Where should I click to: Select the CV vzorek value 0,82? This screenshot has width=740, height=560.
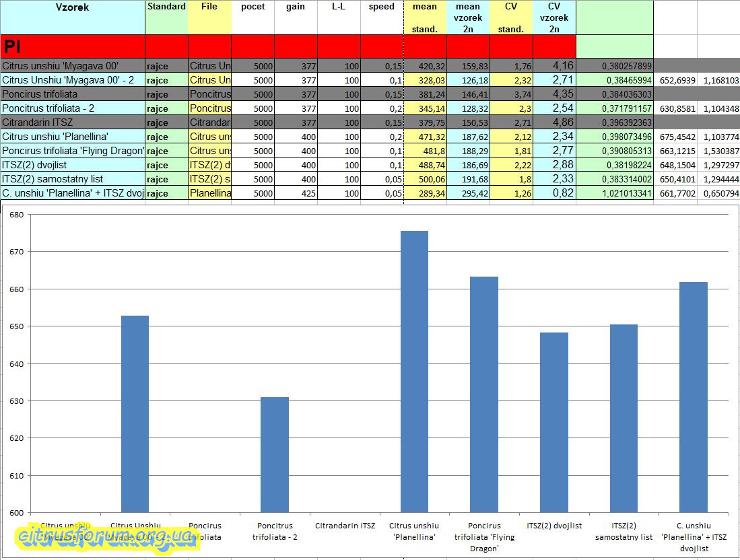(554, 193)
